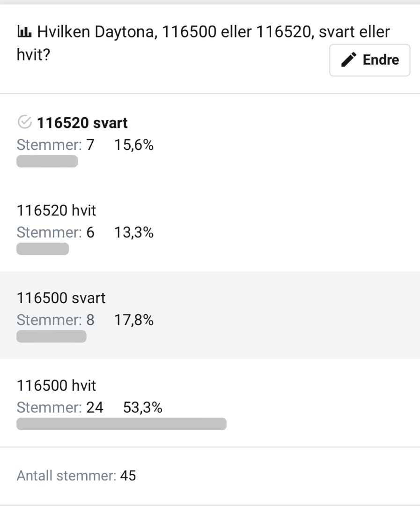The width and height of the screenshot is (420, 506).
Task: Click the Antall stemmer: 45 total
Action: point(76,476)
